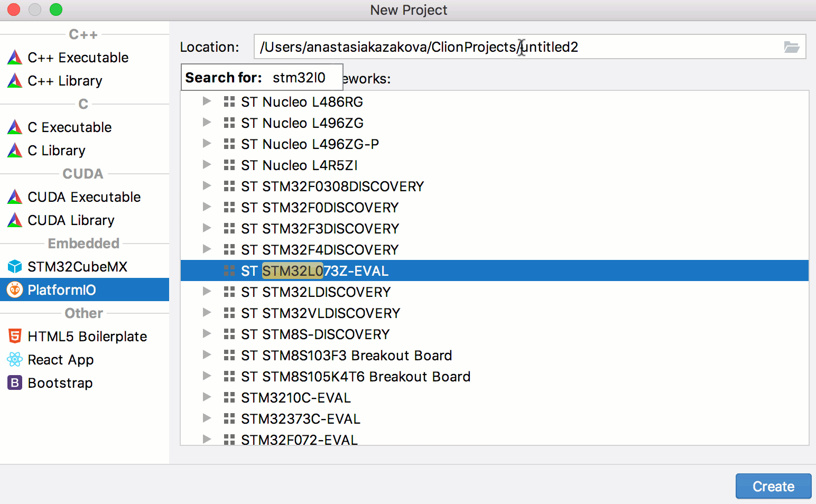Click the board icon for ST STM32VLDISCOVERY
The height and width of the screenshot is (504, 816).
tap(229, 313)
